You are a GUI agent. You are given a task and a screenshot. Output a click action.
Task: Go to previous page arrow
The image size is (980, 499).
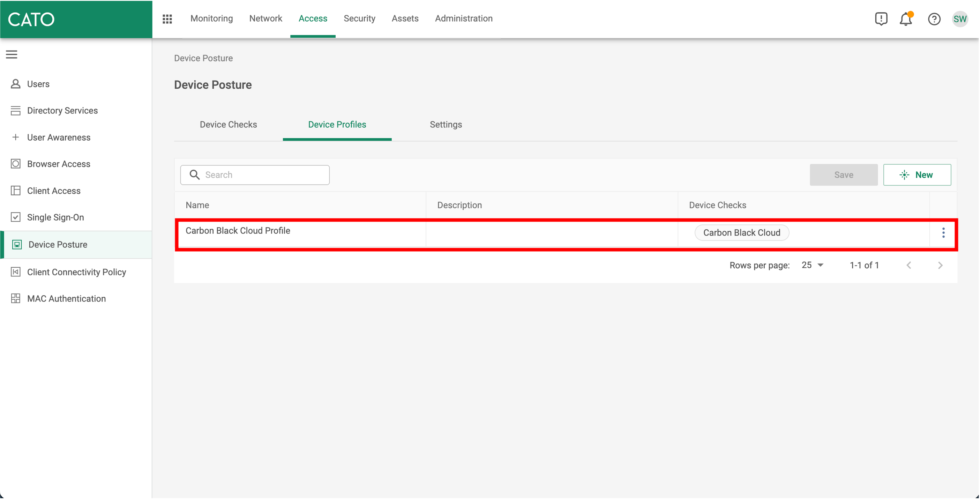(909, 265)
